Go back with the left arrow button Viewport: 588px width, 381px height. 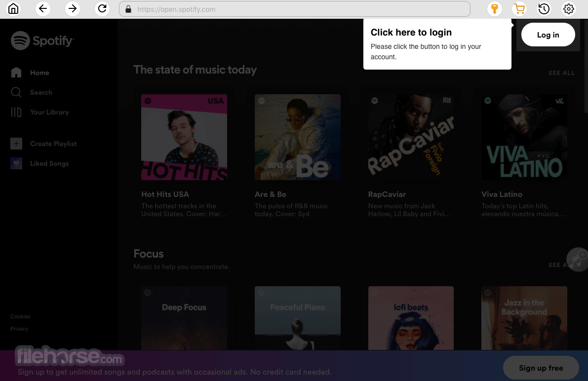pos(43,8)
